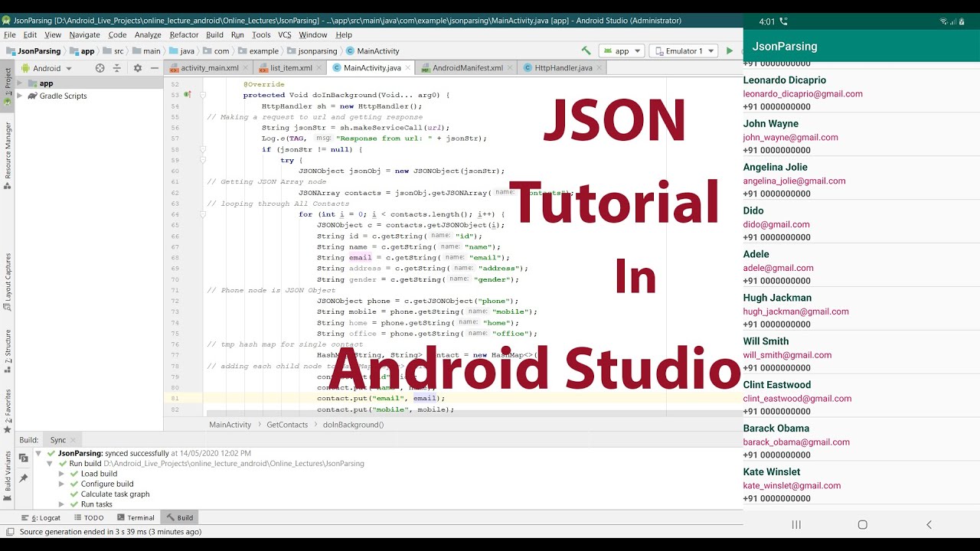This screenshot has height=551, width=980.
Task: Click the pin tab icon in Build panel
Action: (x=24, y=478)
